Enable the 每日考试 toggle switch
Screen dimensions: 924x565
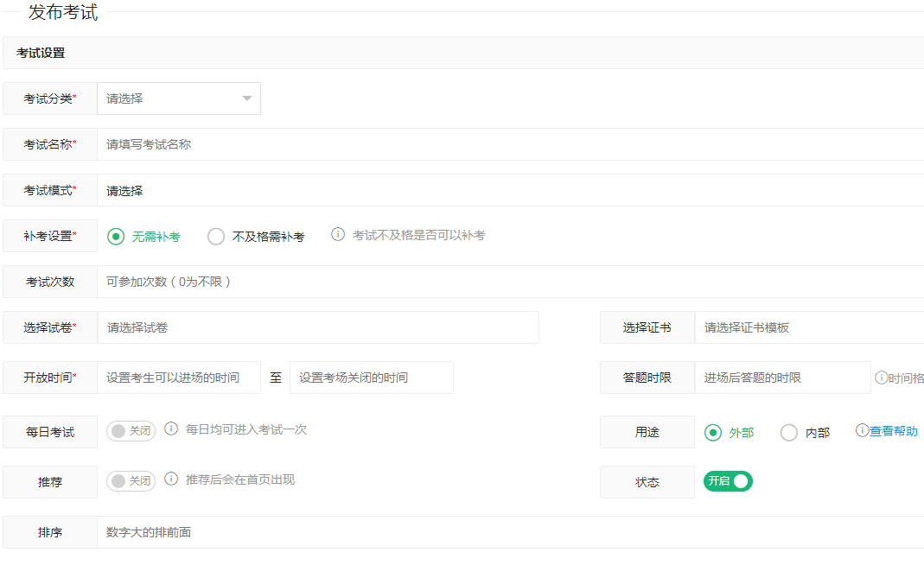(131, 431)
